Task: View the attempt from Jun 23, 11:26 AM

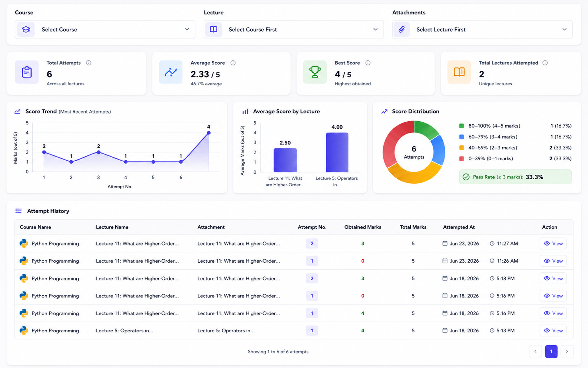Action: [553, 261]
